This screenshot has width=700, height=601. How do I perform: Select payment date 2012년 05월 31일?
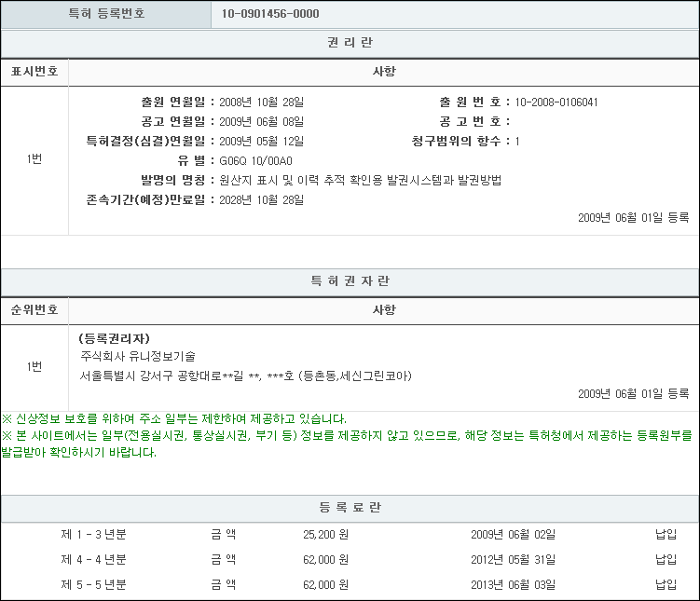[x=513, y=559]
